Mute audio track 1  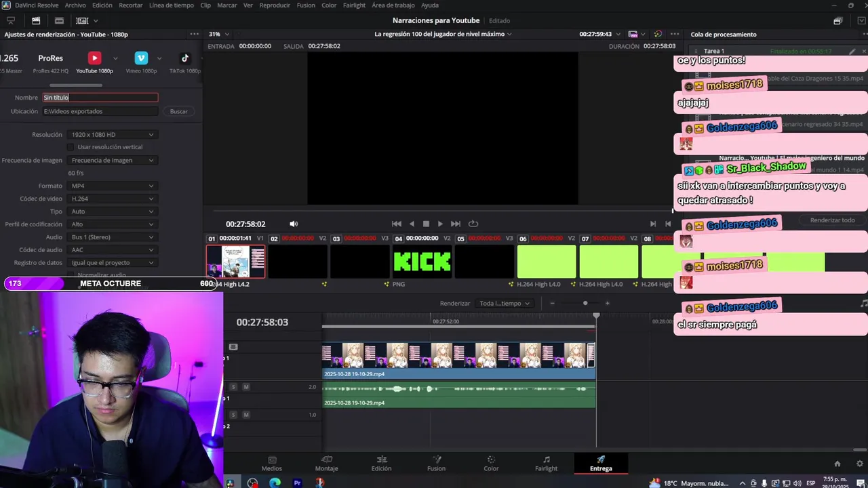pos(246,387)
